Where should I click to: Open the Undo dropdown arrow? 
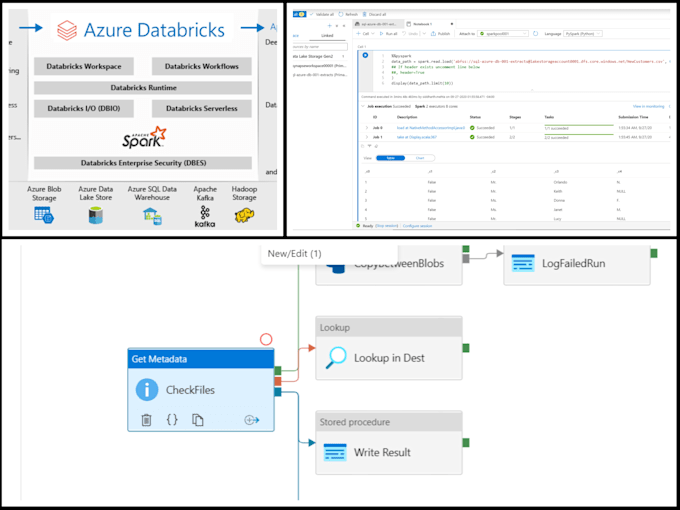425,34
